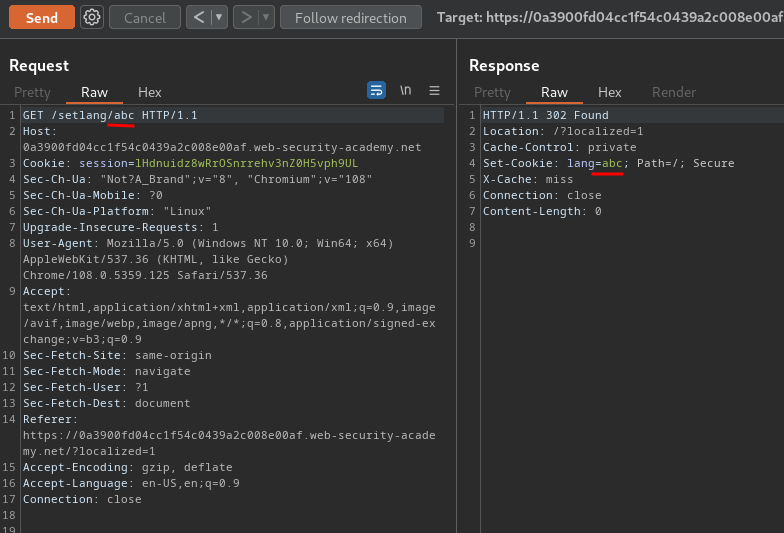Go back to previous request in history
Screen dimensions: 784x533
pyautogui.click(x=199, y=18)
